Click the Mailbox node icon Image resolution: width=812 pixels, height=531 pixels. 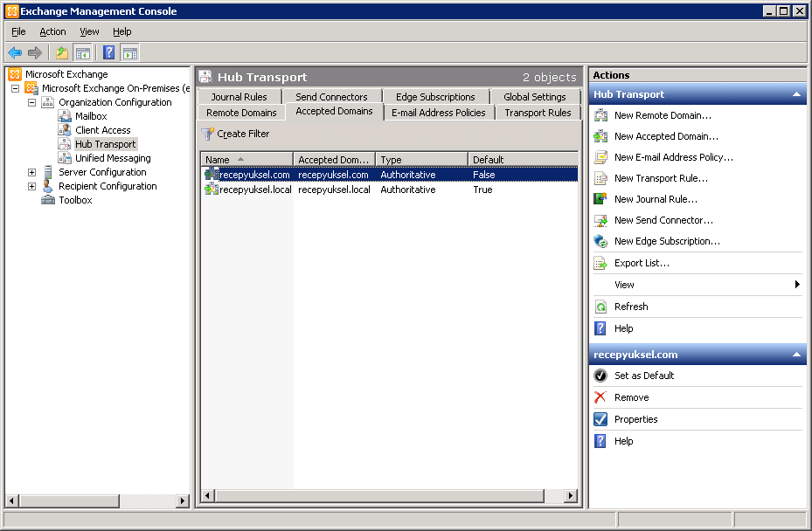pyautogui.click(x=65, y=116)
